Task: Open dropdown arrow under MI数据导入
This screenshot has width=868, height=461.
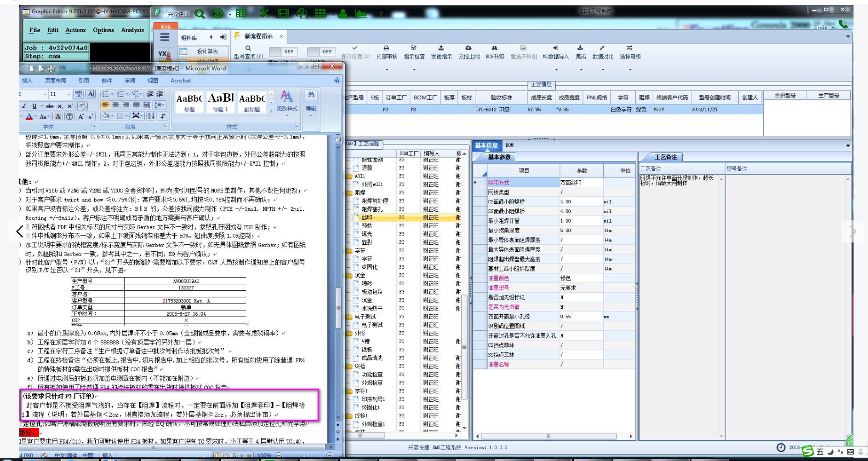Action: coord(556,69)
